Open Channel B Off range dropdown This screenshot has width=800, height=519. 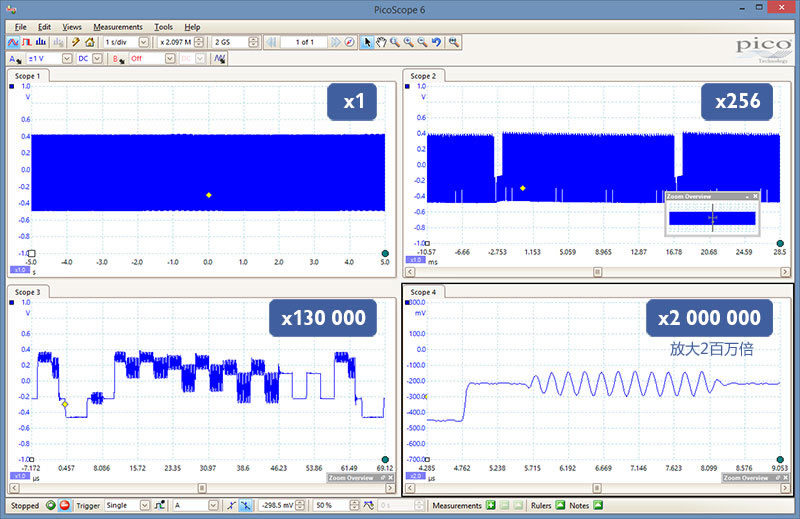170,59
